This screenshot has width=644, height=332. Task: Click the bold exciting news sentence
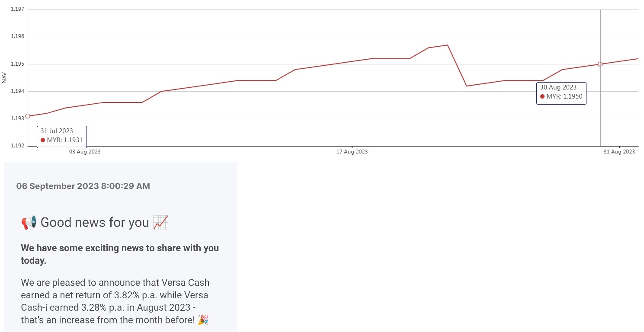120,254
